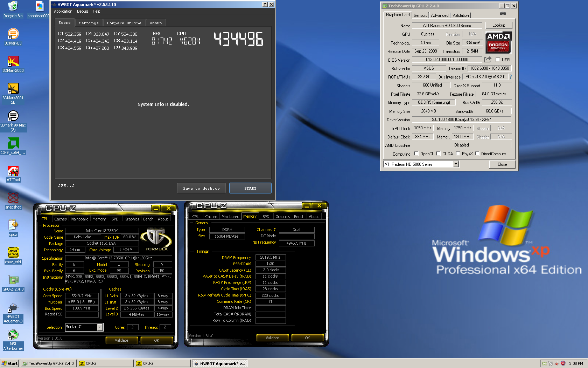588x368 pixels.
Task: Open the ATI Radeon HD 5800 Series dropdown
Action: (456, 164)
